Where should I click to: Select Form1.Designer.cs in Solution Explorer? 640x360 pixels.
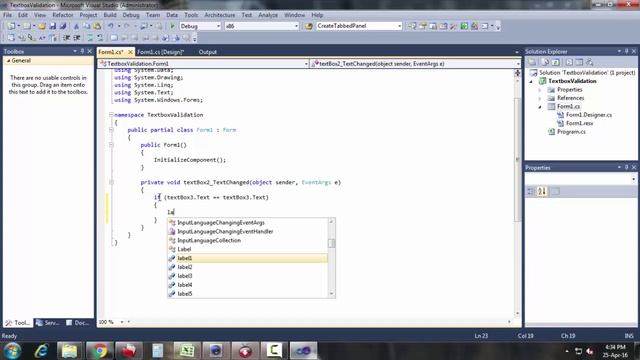tap(589, 115)
